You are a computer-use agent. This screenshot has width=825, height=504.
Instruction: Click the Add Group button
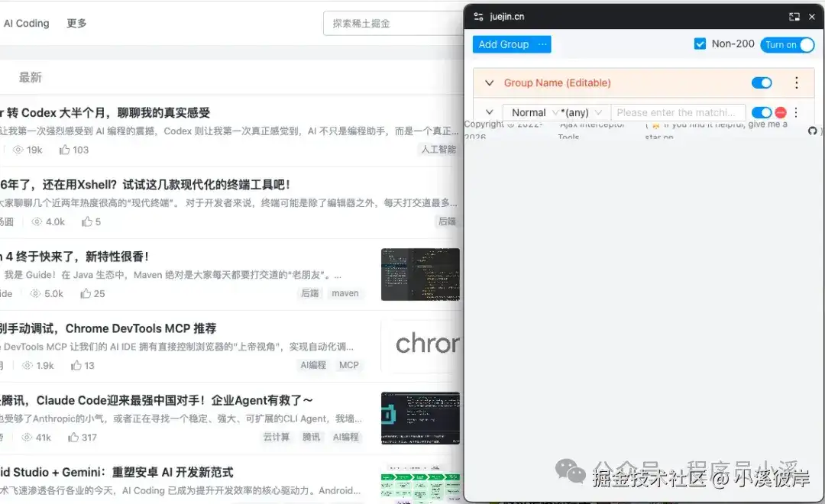(x=503, y=45)
